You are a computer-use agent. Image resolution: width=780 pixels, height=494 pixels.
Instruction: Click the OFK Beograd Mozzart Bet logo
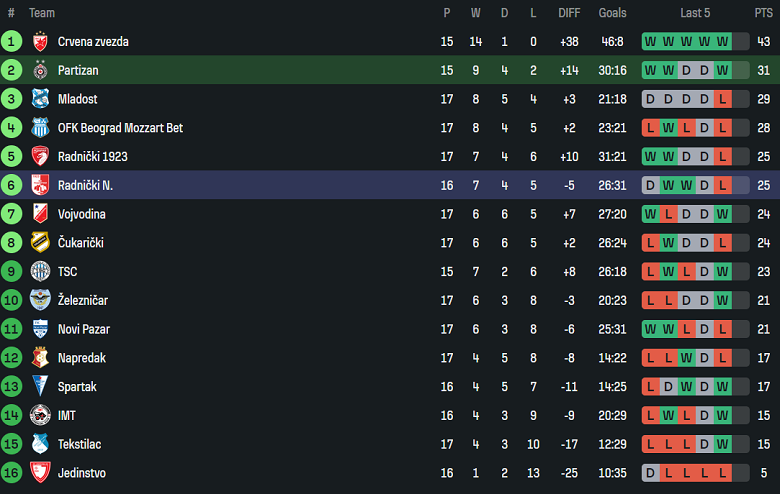pos(40,128)
